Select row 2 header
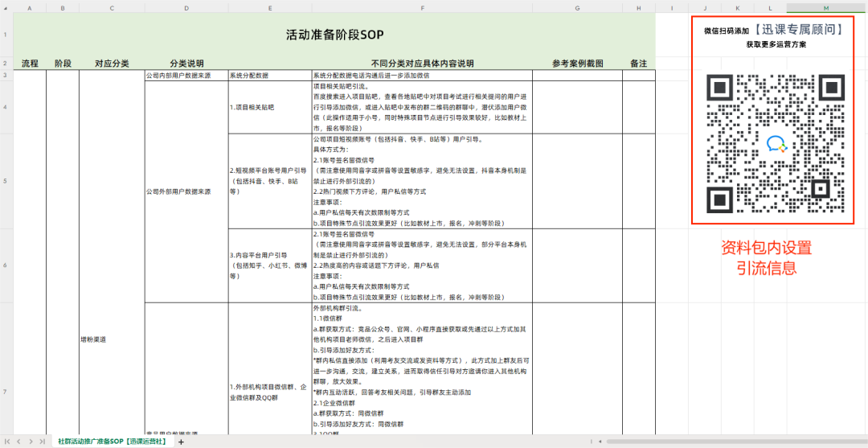 coord(6,63)
